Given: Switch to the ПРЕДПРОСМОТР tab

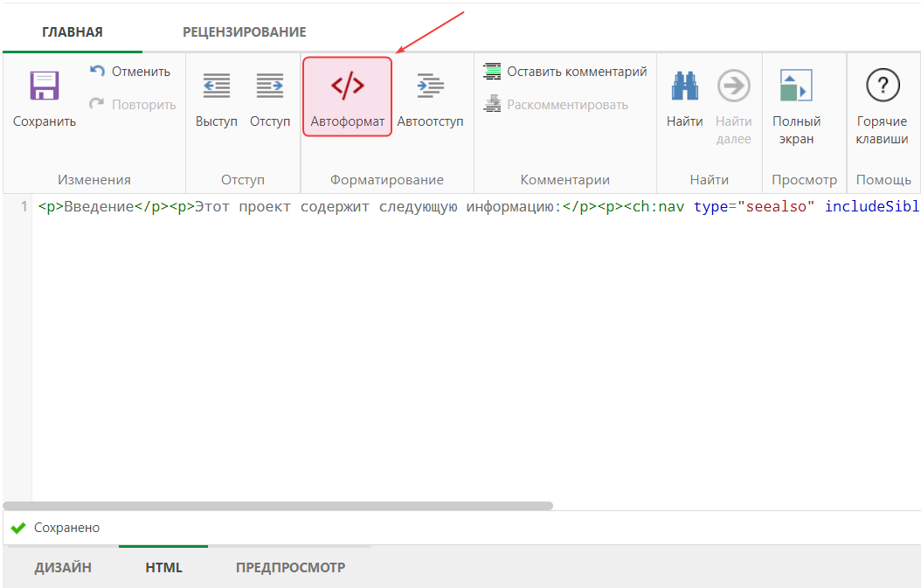Looking at the screenshot, I should 291,567.
